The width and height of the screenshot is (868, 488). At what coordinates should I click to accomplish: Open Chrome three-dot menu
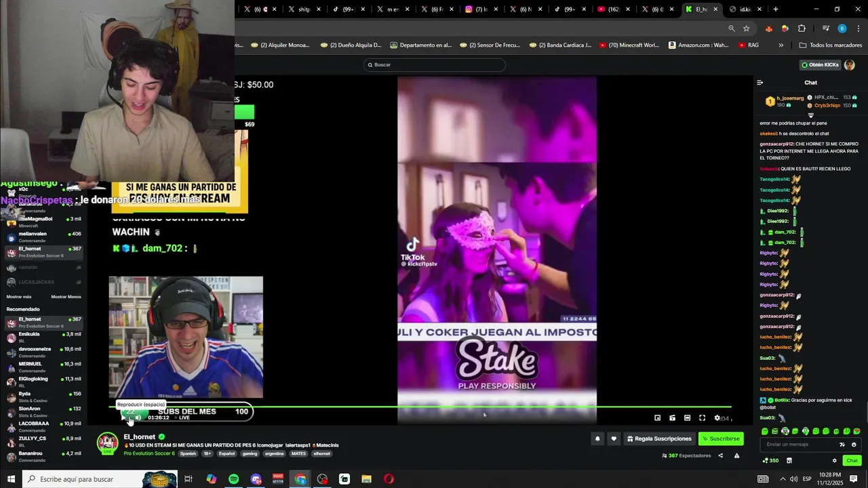(x=858, y=28)
